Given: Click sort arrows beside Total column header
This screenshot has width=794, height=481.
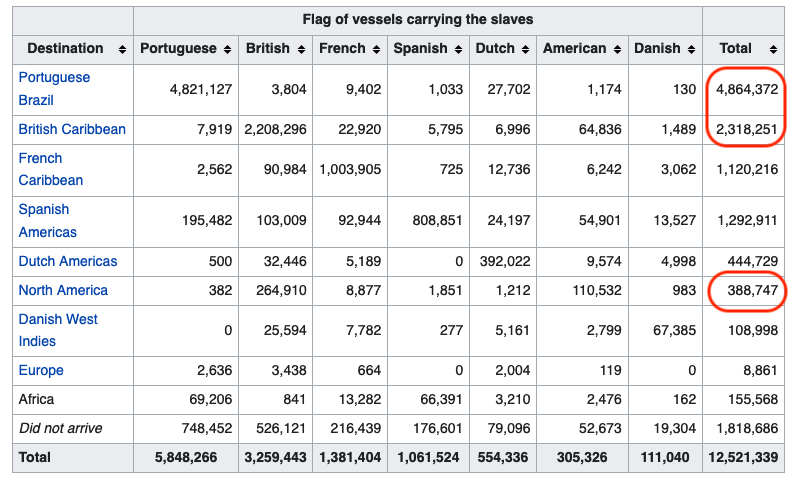Looking at the screenshot, I should tap(773, 49).
